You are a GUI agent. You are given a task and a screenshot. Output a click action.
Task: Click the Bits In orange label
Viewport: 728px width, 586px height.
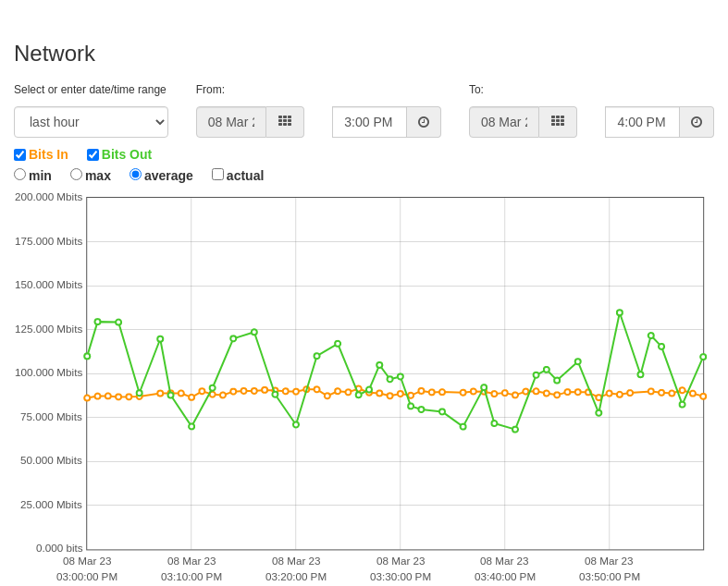point(48,154)
